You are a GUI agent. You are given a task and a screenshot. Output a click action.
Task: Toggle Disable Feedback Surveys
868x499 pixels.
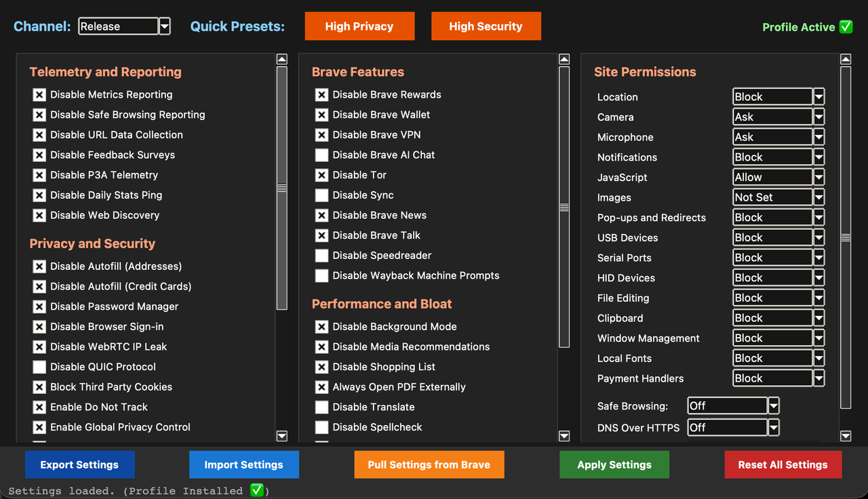coord(39,155)
